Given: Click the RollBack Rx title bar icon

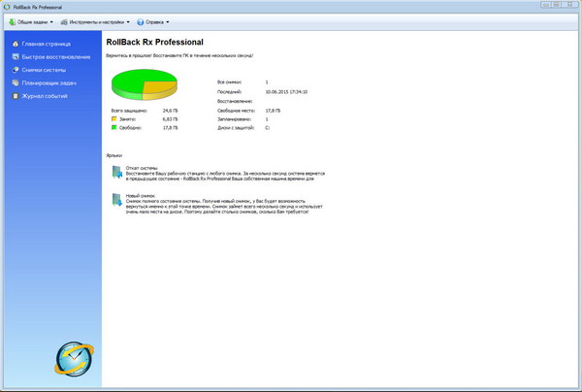Looking at the screenshot, I should (x=7, y=6).
